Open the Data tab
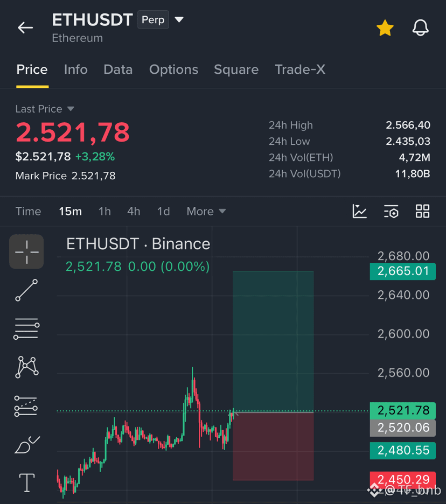Screen dimensions: 446x504 (x=118, y=69)
